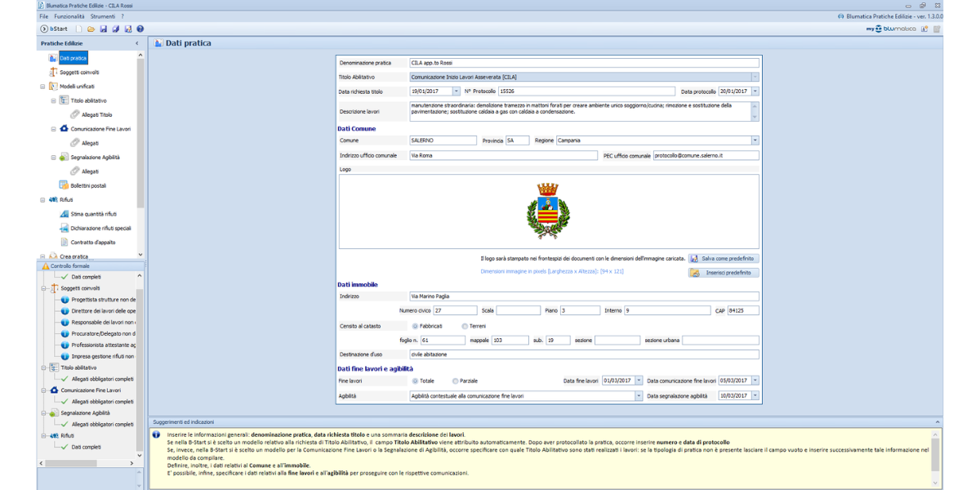Screen dimensions: 980x490
Task: Open Stima quantità rifiuti item
Action: [94, 214]
